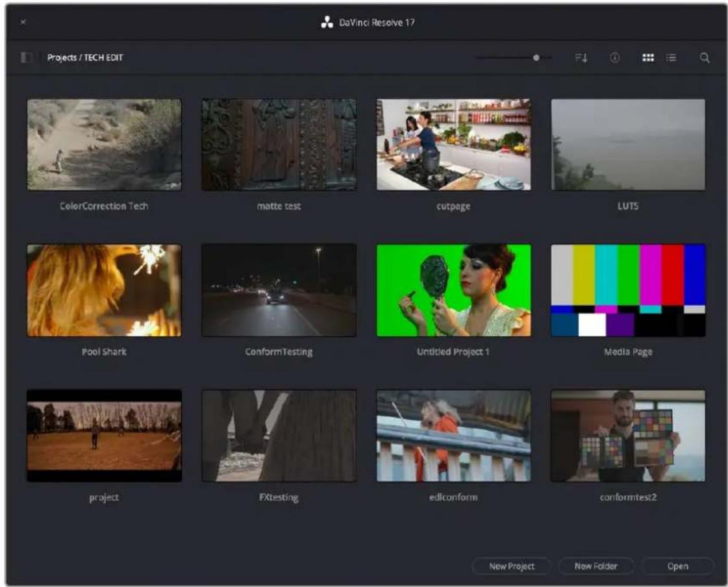Image resolution: width=728 pixels, height=587 pixels.
Task: Close the Project Manager window
Action: point(23,22)
